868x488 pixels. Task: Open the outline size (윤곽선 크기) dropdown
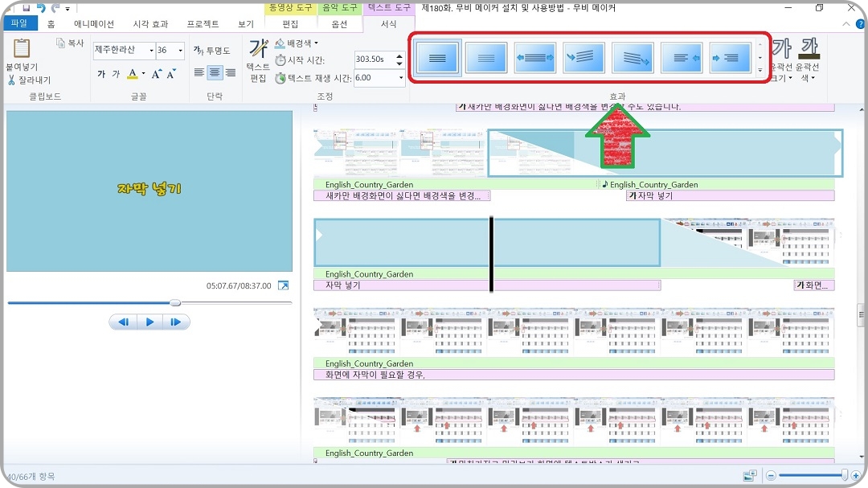tap(782, 60)
